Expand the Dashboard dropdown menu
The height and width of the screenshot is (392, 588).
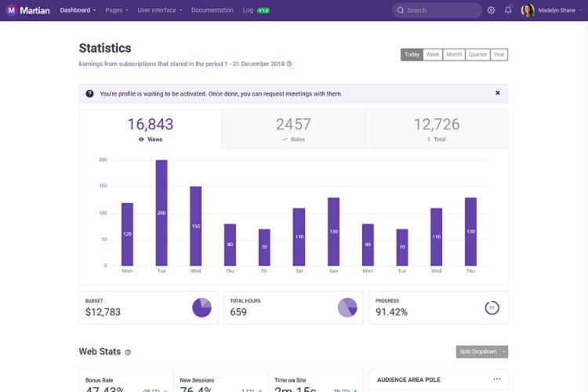point(78,10)
